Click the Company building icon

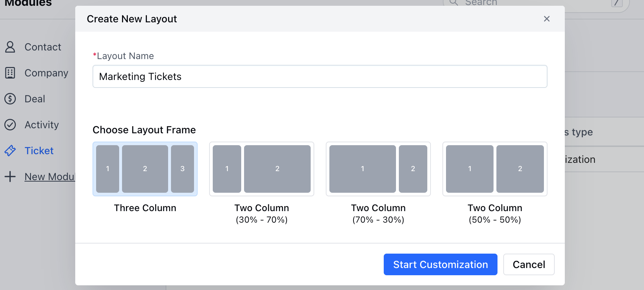(x=10, y=73)
